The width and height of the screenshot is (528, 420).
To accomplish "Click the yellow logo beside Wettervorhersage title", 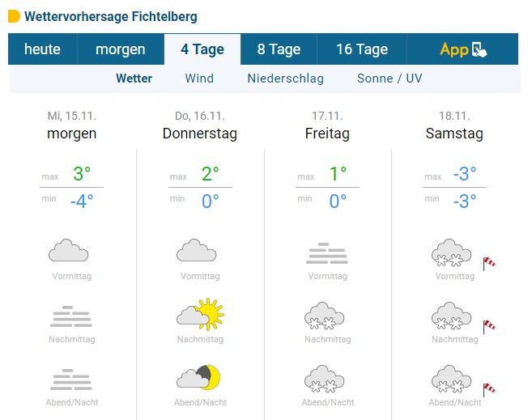I will (14, 16).
